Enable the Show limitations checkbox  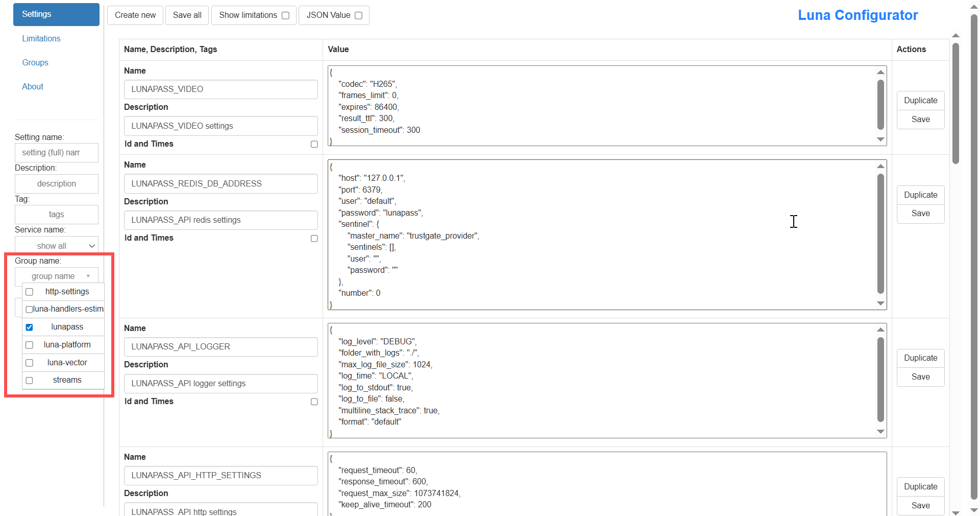[286, 15]
